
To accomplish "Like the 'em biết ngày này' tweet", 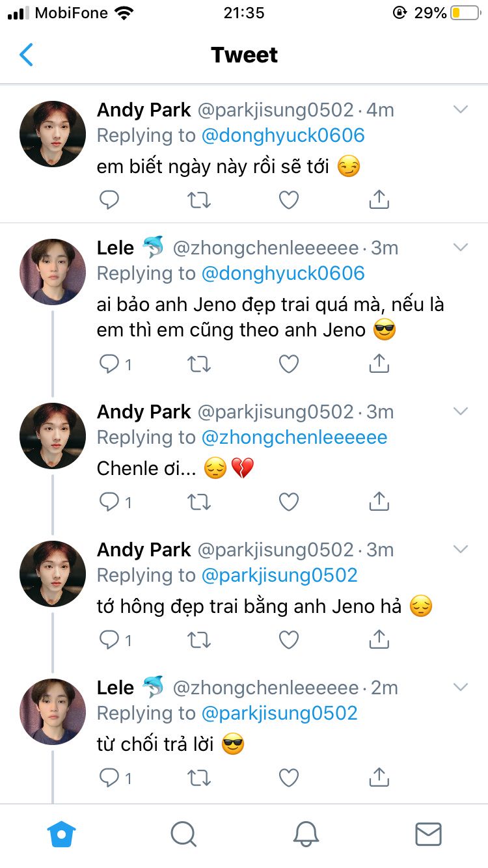I will click(x=289, y=200).
